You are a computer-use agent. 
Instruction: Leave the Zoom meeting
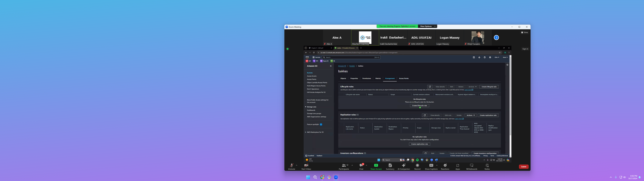coord(524,167)
